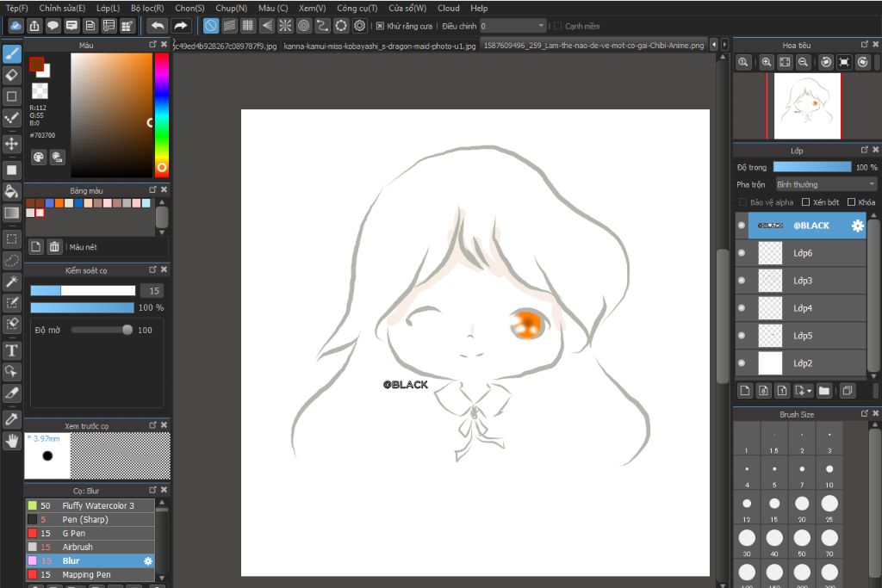The height and width of the screenshot is (588, 882).
Task: Delete palette color with trash icon
Action: click(x=54, y=247)
